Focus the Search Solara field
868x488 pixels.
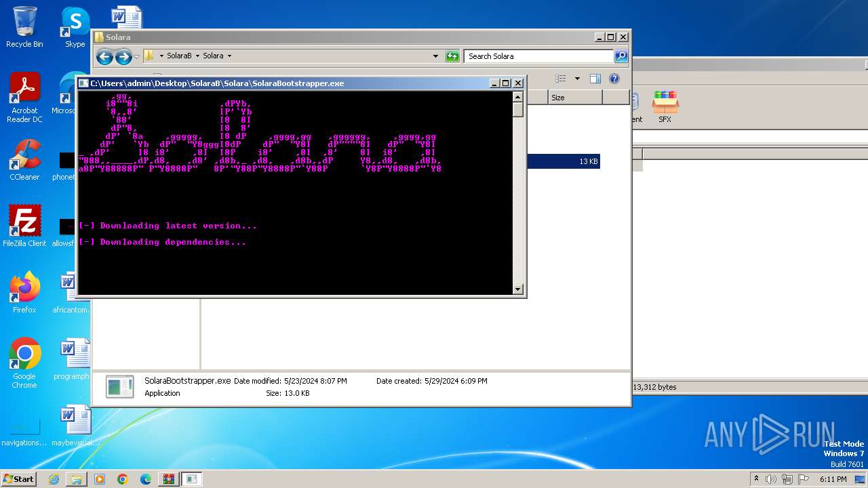[539, 56]
